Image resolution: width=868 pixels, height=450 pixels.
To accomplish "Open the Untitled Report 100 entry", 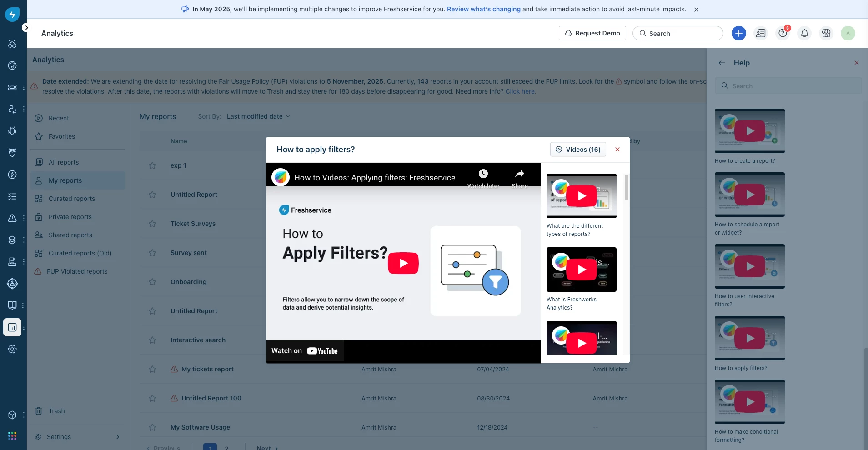I will [211, 398].
